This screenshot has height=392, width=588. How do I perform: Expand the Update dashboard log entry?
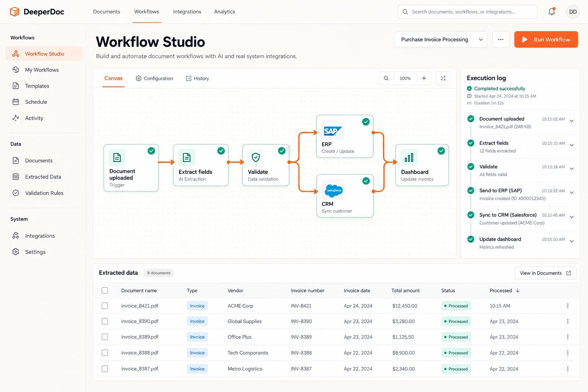[x=572, y=241]
